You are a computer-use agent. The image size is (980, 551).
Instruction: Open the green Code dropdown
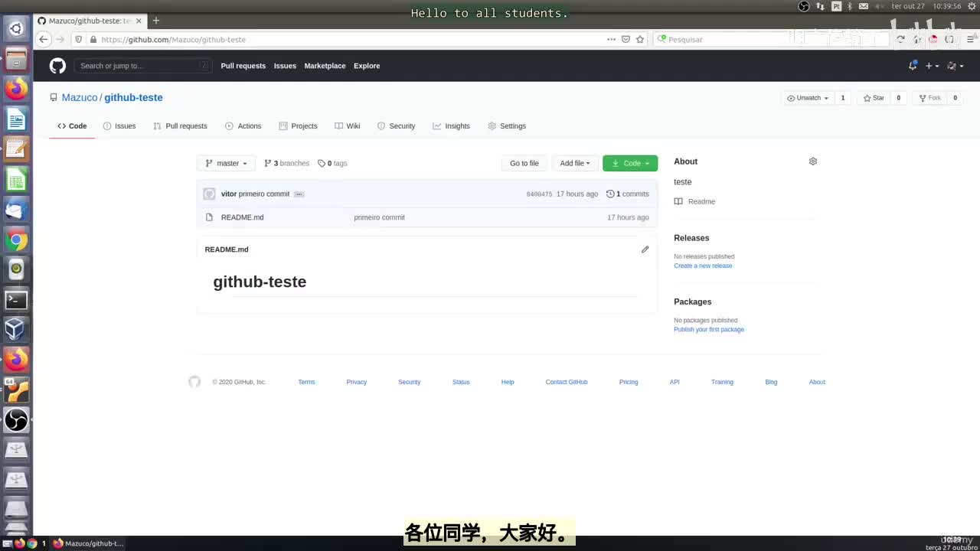click(x=630, y=163)
